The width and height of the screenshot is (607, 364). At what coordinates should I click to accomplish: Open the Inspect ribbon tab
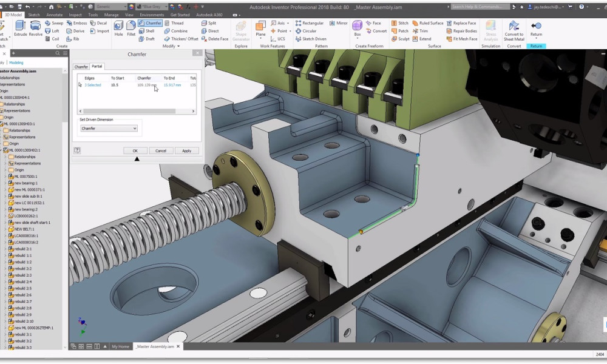pyautogui.click(x=75, y=15)
